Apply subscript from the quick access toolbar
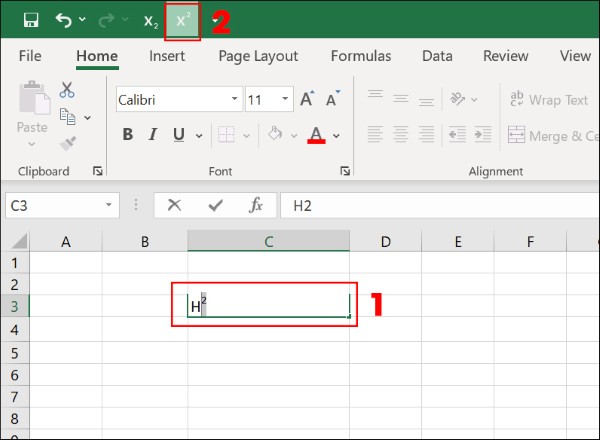 coord(151,21)
